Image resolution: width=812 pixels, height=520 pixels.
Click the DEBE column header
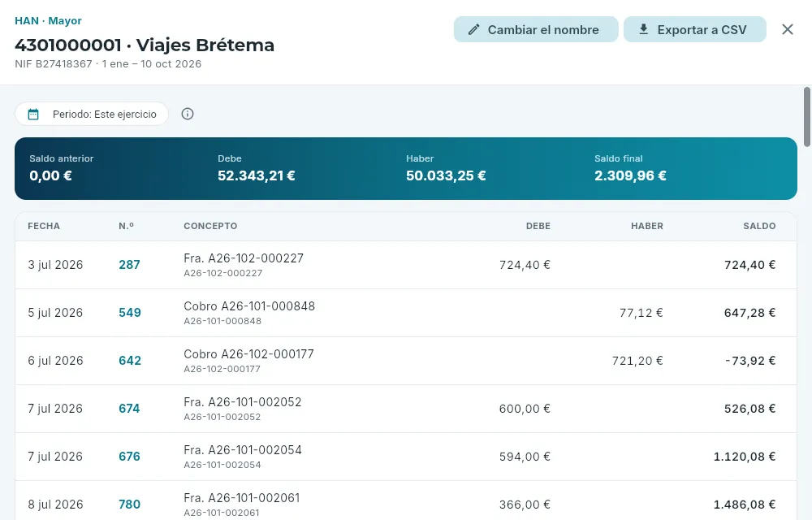pyautogui.click(x=538, y=226)
